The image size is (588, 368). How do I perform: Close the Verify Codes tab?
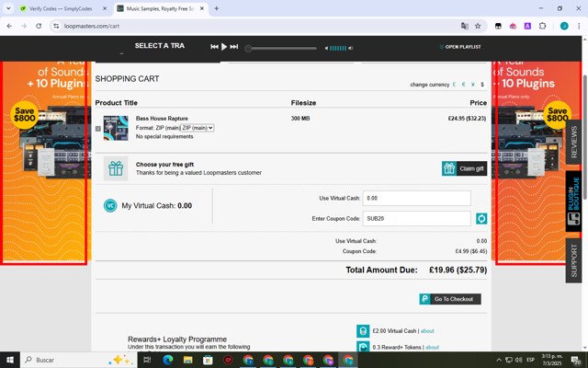click(105, 8)
